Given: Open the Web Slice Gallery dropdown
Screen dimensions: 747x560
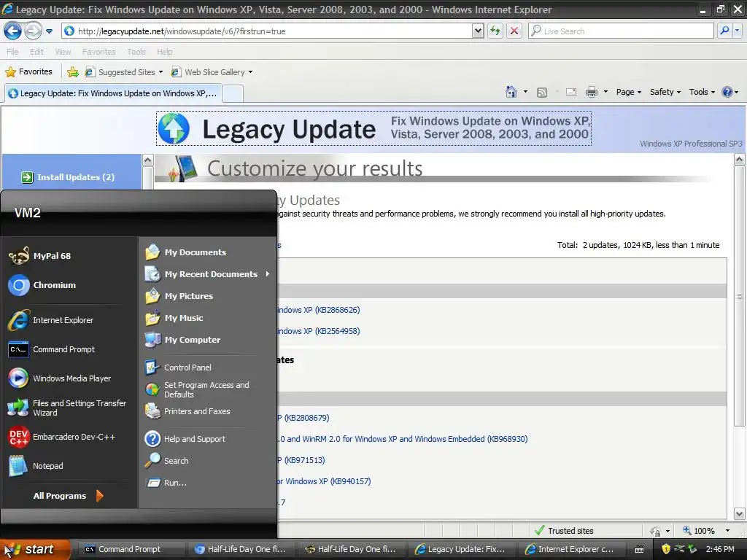Looking at the screenshot, I should (251, 72).
